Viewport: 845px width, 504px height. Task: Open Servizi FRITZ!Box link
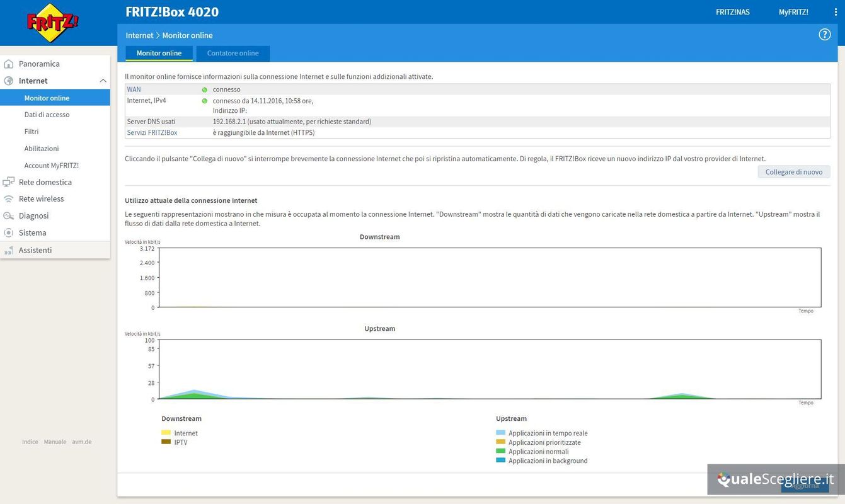[152, 133]
